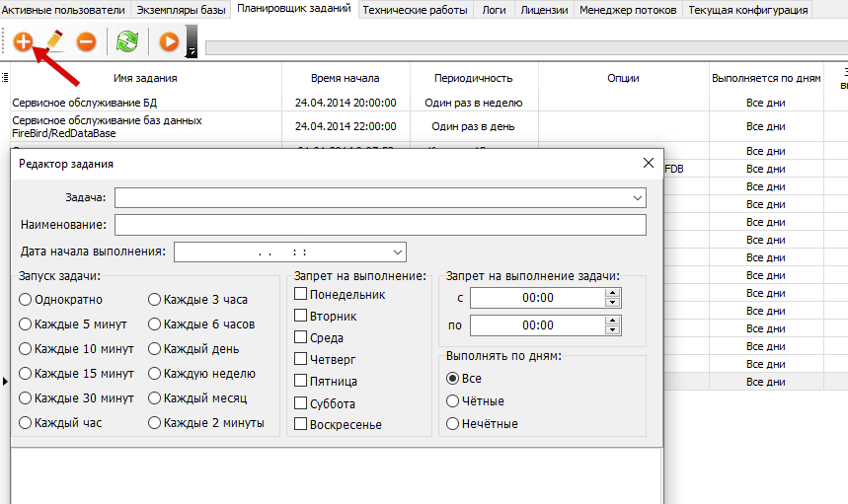This screenshot has width=848, height=504.
Task: Increase the 'с' time spinner value
Action: coord(613,293)
